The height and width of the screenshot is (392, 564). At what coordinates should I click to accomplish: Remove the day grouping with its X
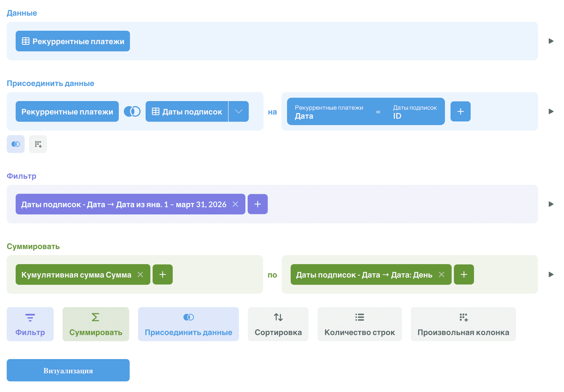pos(442,274)
